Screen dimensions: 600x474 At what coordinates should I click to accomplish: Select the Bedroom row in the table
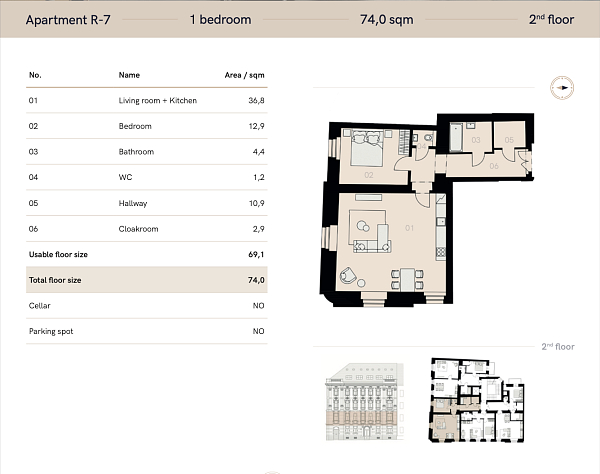pyautogui.click(x=147, y=126)
